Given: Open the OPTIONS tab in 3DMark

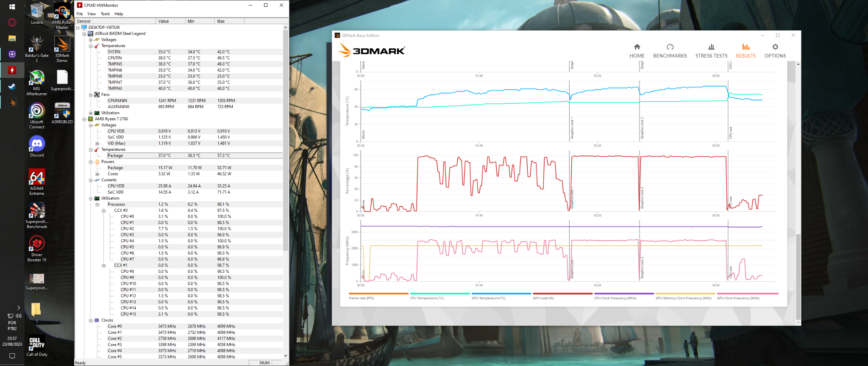Looking at the screenshot, I should 775,51.
